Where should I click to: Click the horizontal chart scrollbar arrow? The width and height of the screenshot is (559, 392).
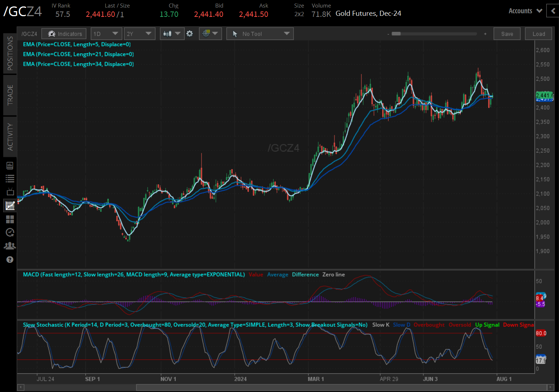pyautogui.click(x=20, y=388)
